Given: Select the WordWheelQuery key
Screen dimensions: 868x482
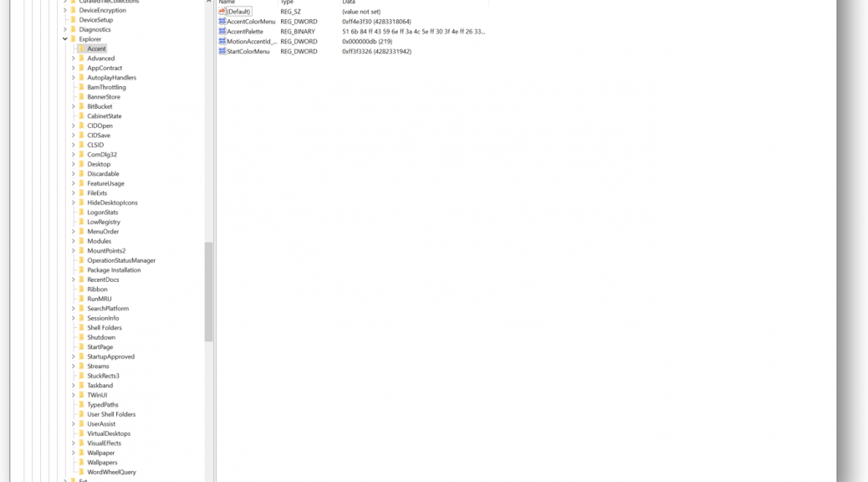Looking at the screenshot, I should pyautogui.click(x=111, y=472).
